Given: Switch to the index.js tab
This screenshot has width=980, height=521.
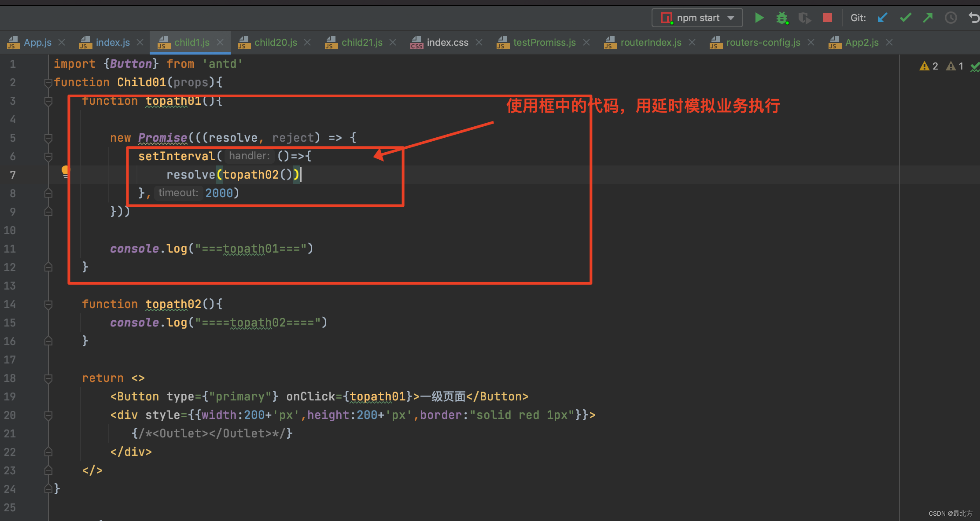Looking at the screenshot, I should coord(113,43).
